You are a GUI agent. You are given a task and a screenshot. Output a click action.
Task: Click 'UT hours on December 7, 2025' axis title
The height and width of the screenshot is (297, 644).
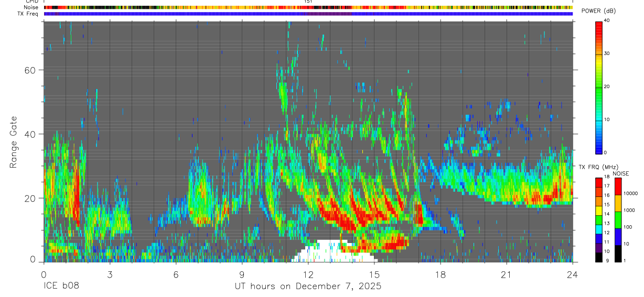pyautogui.click(x=308, y=287)
